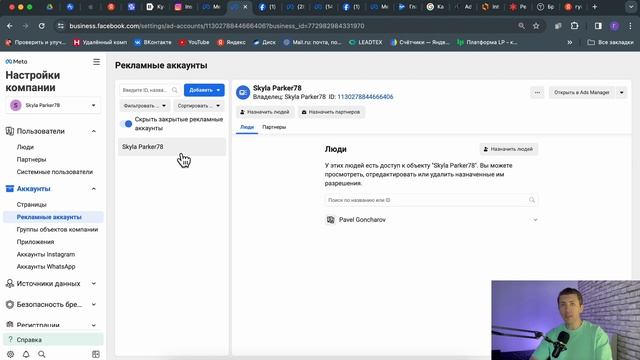This screenshot has height=360, width=640.
Task: Open Люди in the sidebar
Action: pyautogui.click(x=25, y=147)
